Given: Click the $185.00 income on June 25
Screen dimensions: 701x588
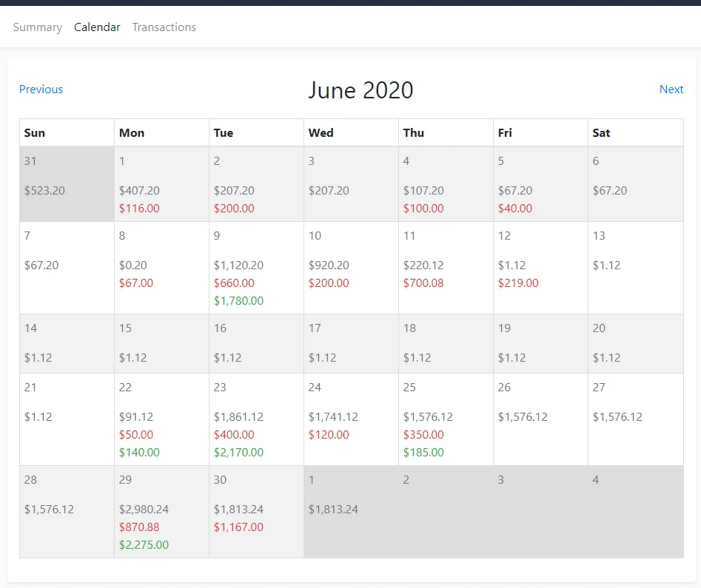Looking at the screenshot, I should [x=423, y=453].
